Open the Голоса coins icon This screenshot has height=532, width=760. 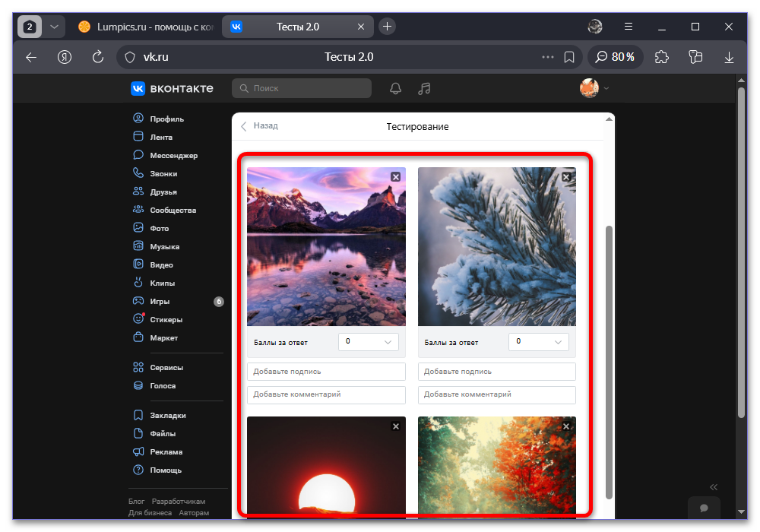click(138, 385)
